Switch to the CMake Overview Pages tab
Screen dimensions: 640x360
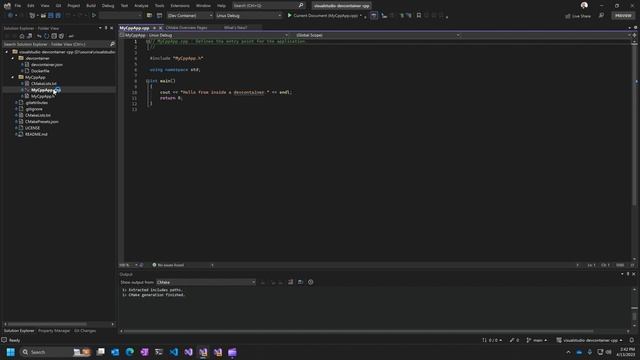tap(186, 28)
